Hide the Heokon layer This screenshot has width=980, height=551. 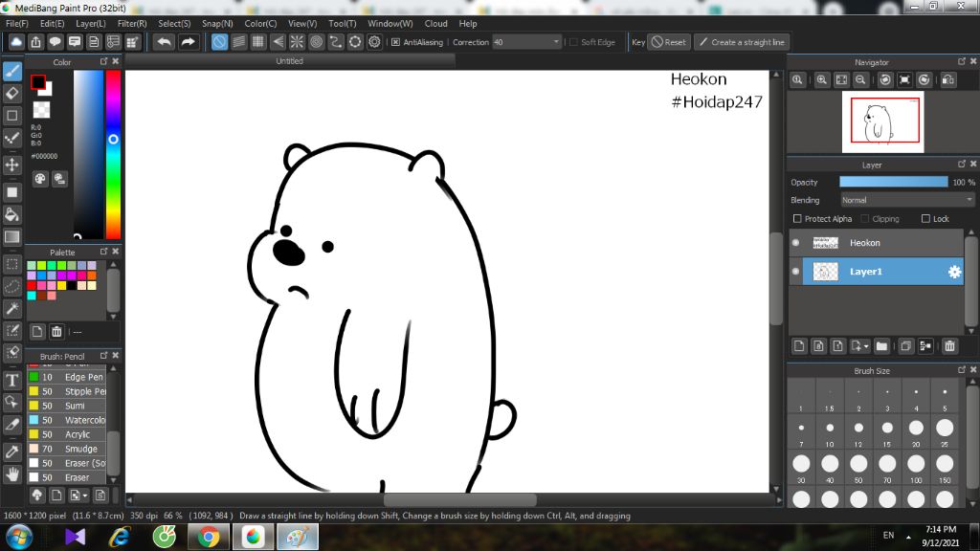pos(795,243)
